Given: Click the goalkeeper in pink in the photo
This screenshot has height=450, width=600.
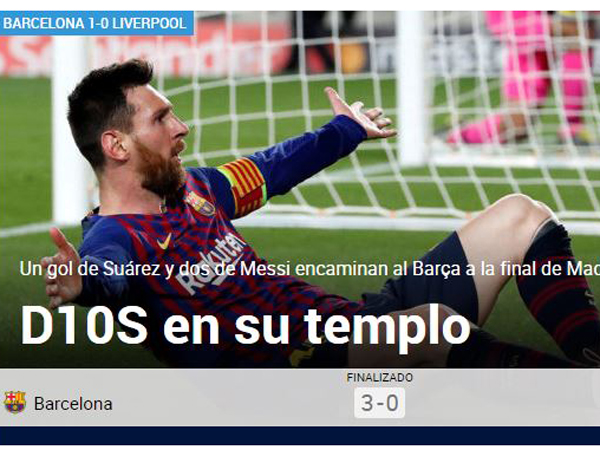Looking at the screenshot, I should point(536,77).
